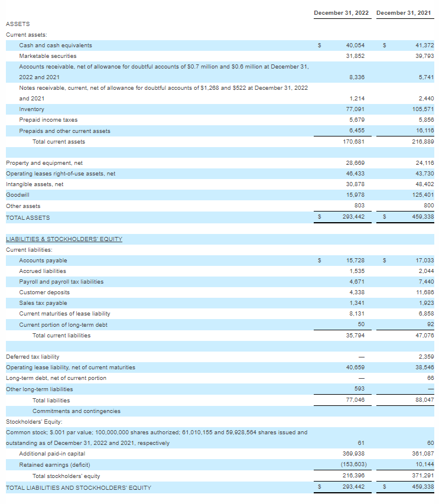Select the Deferred tax liability label
Screen dimensions: 439x504
click(x=32, y=357)
